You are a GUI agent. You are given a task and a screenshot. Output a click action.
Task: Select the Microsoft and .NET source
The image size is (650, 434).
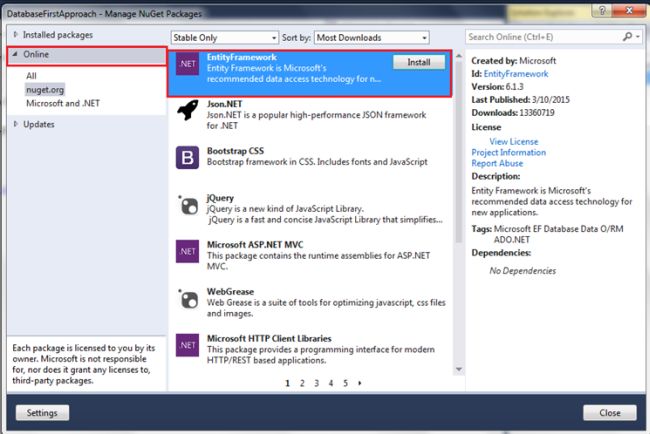[x=63, y=103]
